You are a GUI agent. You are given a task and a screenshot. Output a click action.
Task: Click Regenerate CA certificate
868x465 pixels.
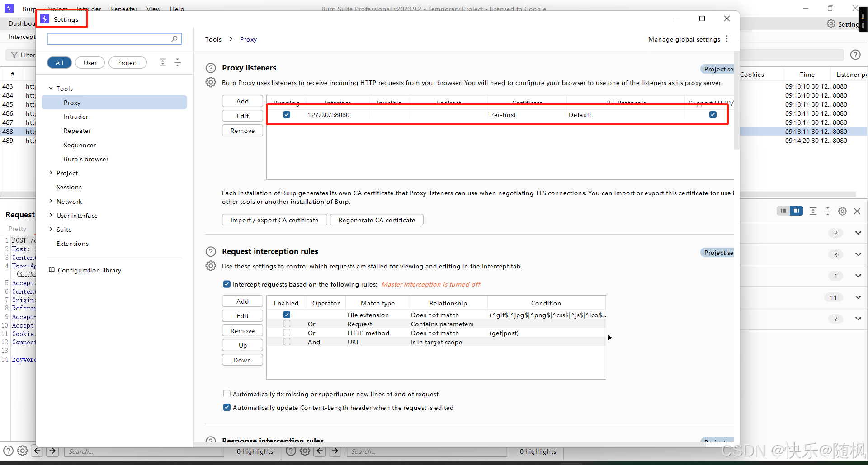377,220
